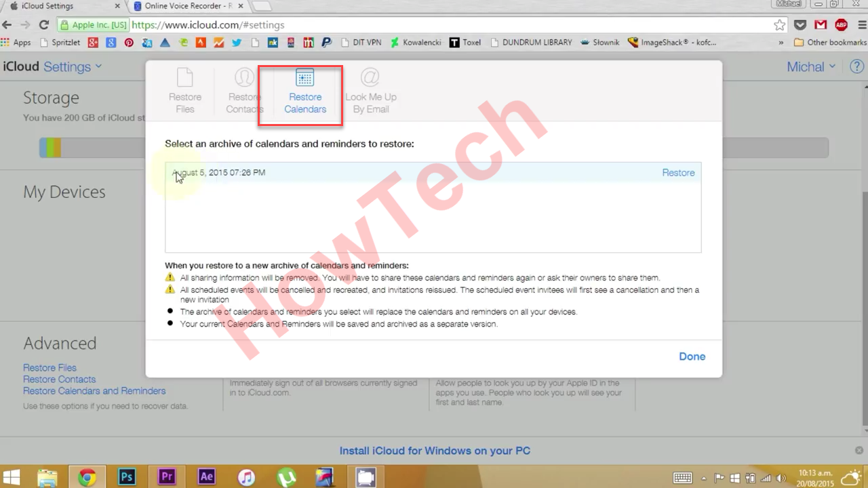Close the iCloud Settings browser tab
The width and height of the screenshot is (868, 488).
click(118, 6)
